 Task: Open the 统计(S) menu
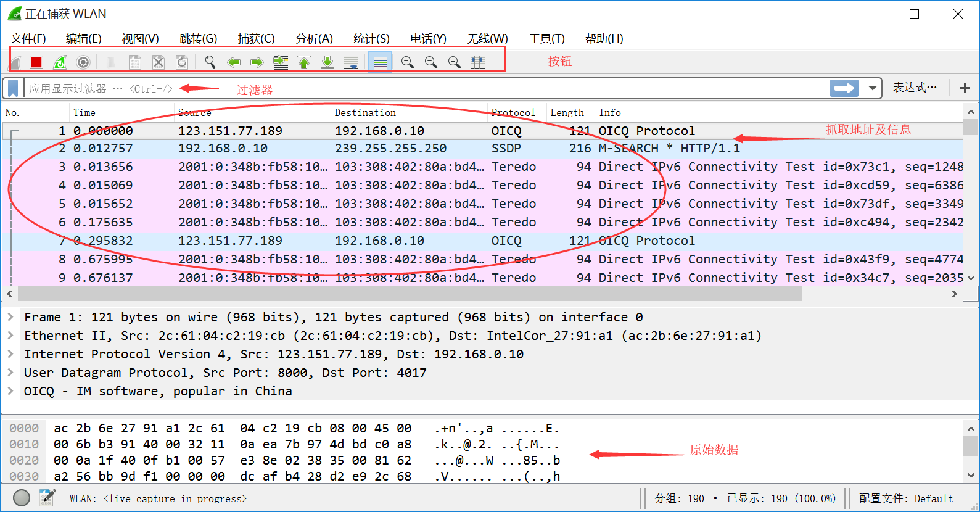[371, 39]
